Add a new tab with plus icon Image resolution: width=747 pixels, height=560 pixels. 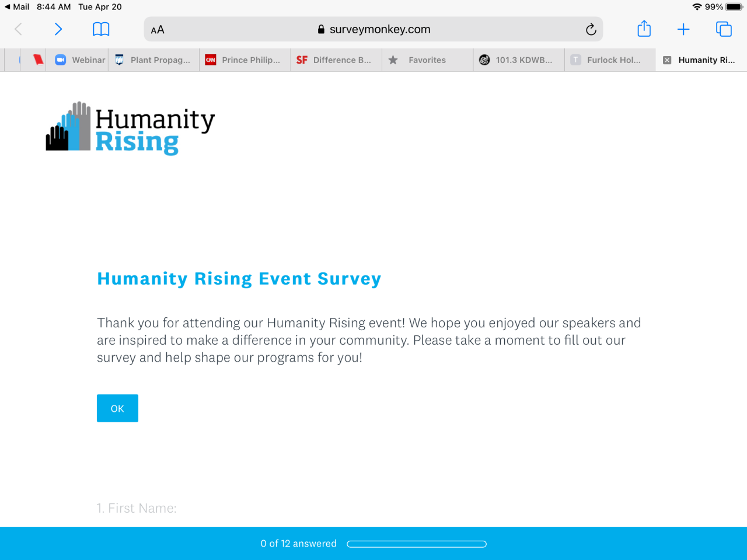pyautogui.click(x=683, y=29)
